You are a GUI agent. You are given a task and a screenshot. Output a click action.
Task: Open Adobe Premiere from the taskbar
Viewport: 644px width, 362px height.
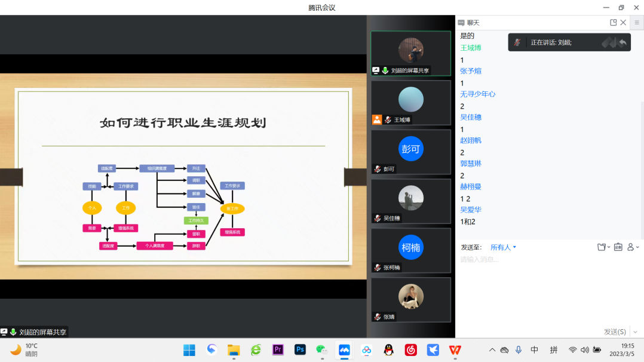tap(278, 349)
